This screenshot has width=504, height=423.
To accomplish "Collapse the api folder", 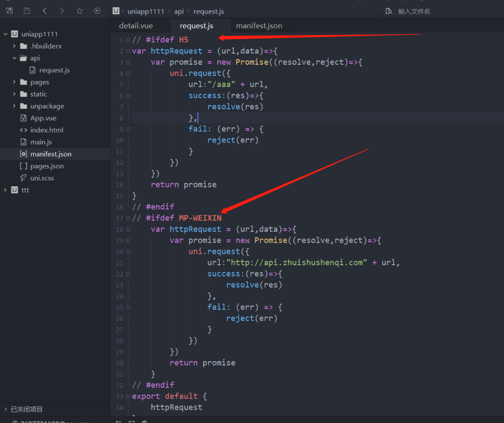I will pos(14,58).
